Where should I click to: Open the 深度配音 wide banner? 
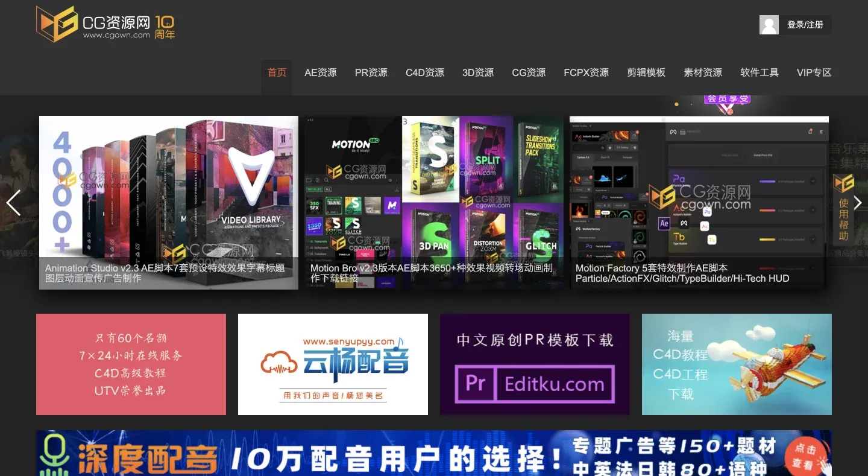(x=434, y=453)
